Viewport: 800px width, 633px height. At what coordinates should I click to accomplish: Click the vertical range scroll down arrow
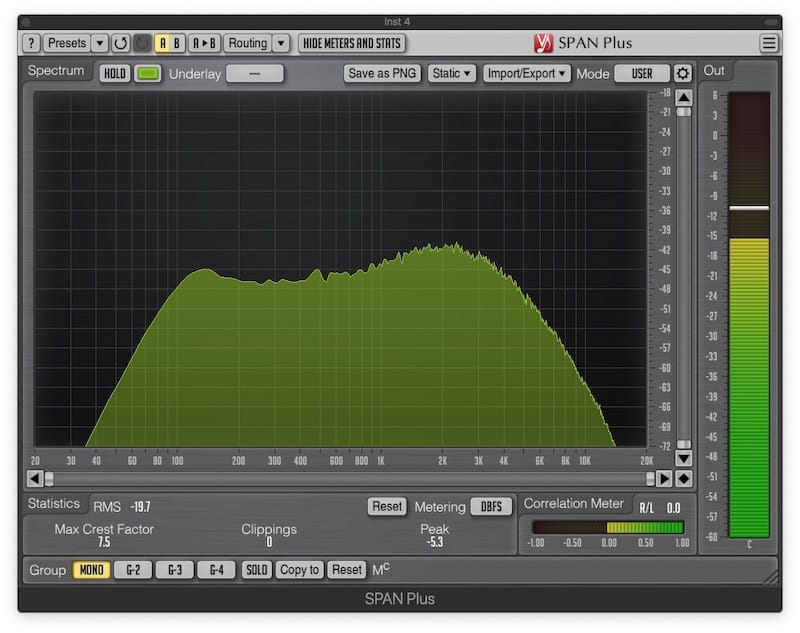pos(684,458)
